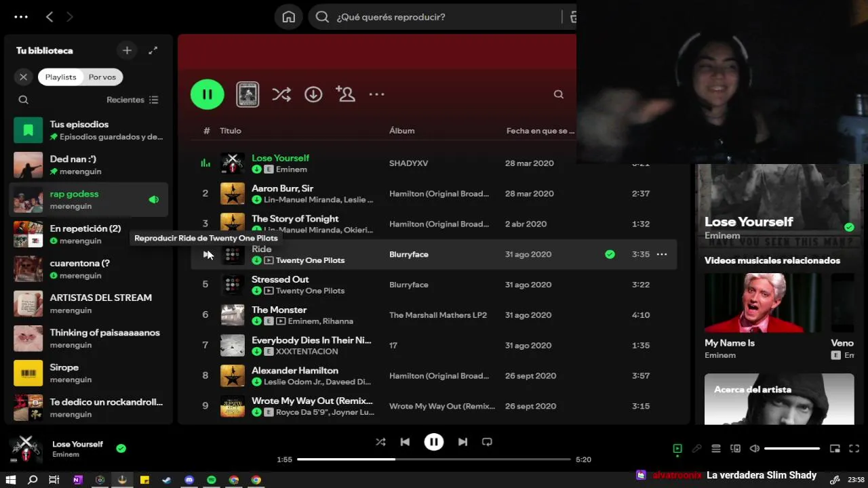Search within the playlist with the magnifier
This screenshot has width=868, height=488.
[559, 94]
